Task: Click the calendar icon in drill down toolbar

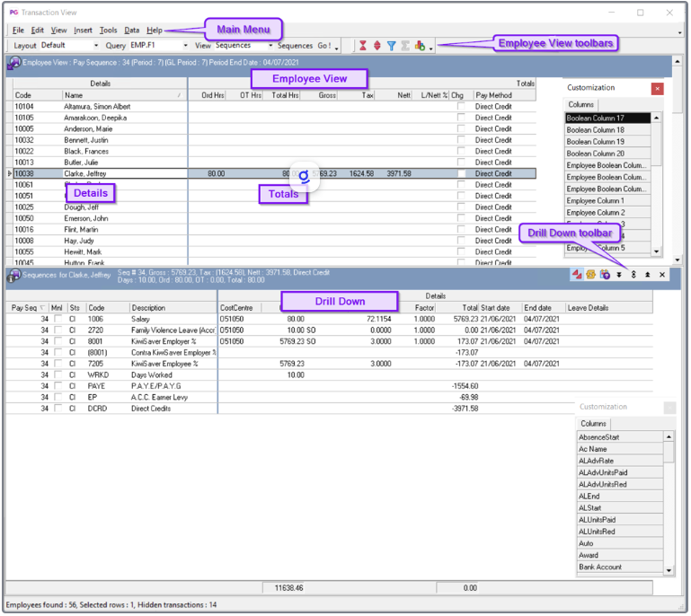Action: point(605,275)
